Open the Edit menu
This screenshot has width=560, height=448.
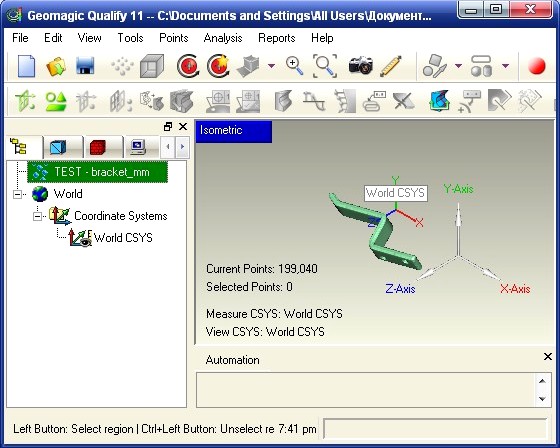pos(53,38)
